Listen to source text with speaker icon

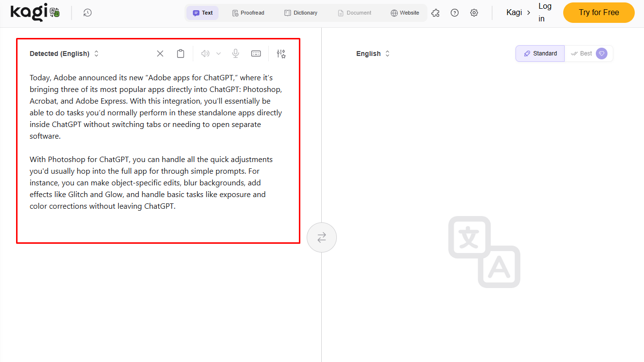click(x=205, y=54)
